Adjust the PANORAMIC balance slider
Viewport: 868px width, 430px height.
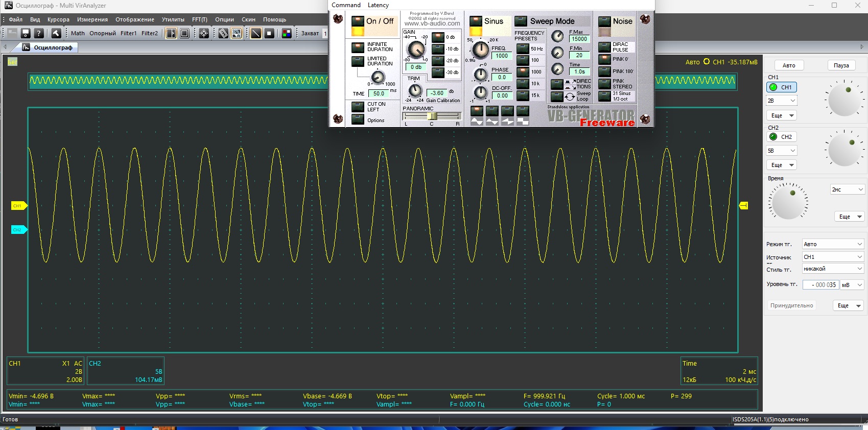(x=432, y=116)
